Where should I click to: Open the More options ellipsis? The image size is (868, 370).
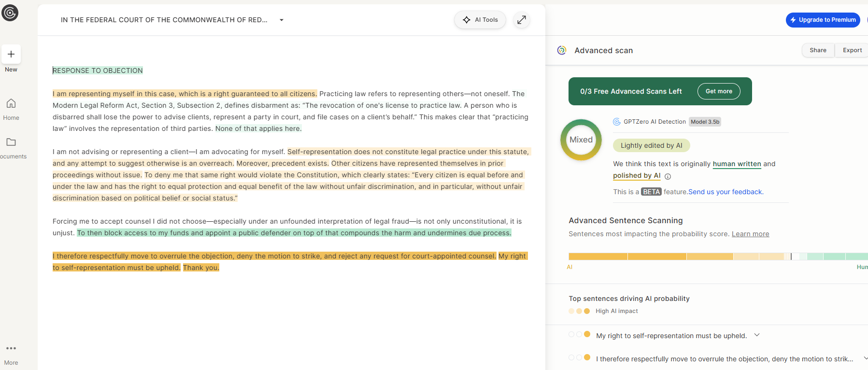pyautogui.click(x=11, y=348)
